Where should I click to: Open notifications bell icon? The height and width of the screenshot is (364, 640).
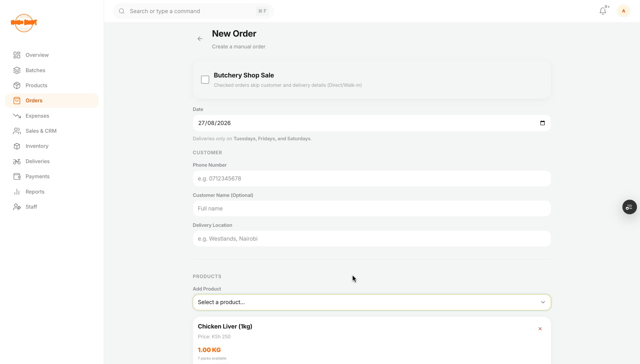coord(603,11)
